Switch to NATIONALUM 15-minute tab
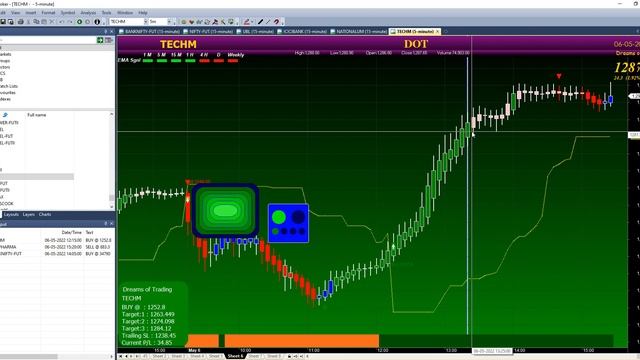 358,31
